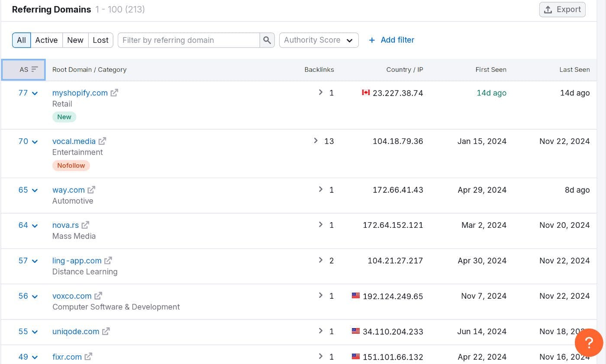This screenshot has height=364, width=606.
Task: Open myshopify.com external link icon
Action: (x=114, y=93)
